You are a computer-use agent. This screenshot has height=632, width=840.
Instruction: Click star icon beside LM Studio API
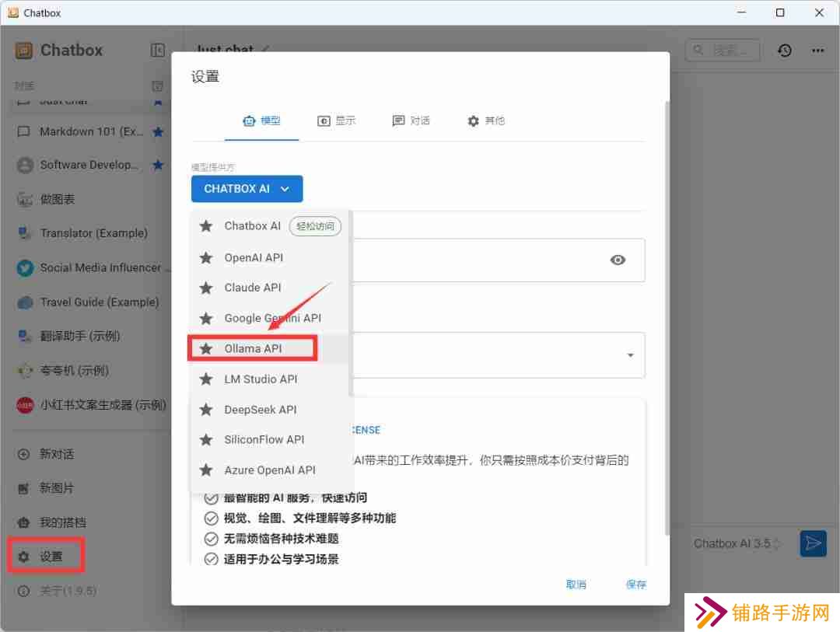point(205,379)
